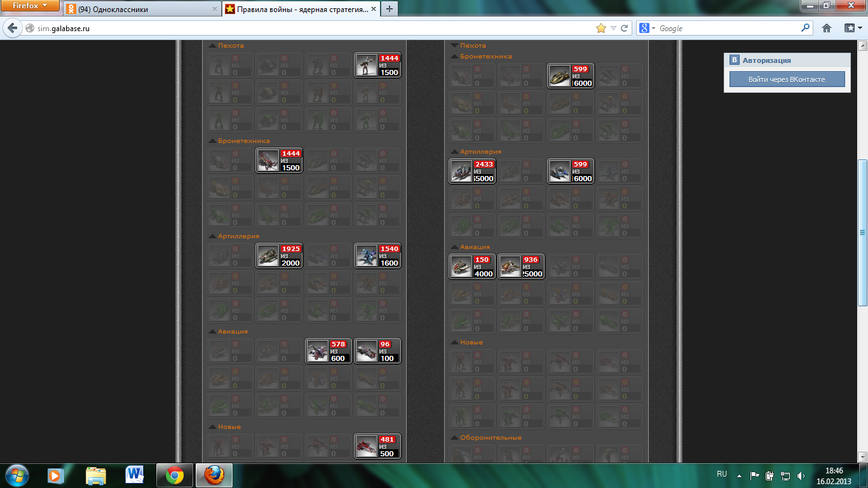Click the artillery unit with 1540 из 1600
This screenshot has height=488, width=868.
tap(377, 255)
